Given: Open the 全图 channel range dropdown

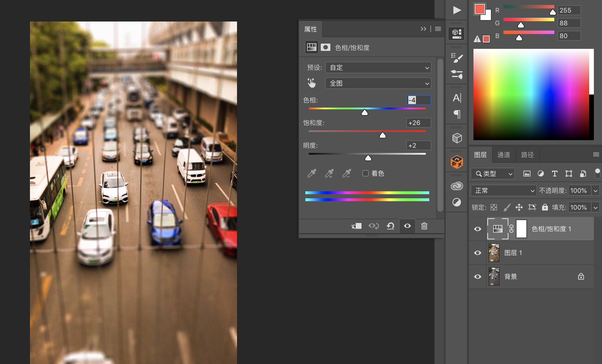Looking at the screenshot, I should click(378, 83).
